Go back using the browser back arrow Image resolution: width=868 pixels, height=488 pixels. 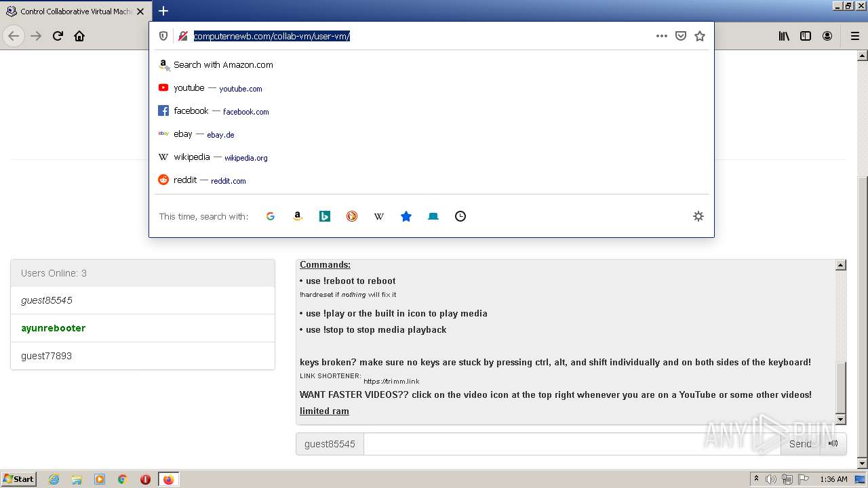pyautogui.click(x=14, y=36)
